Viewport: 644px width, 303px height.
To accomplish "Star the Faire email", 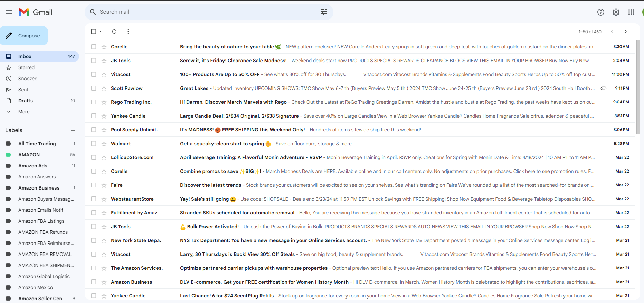I will click(x=104, y=185).
